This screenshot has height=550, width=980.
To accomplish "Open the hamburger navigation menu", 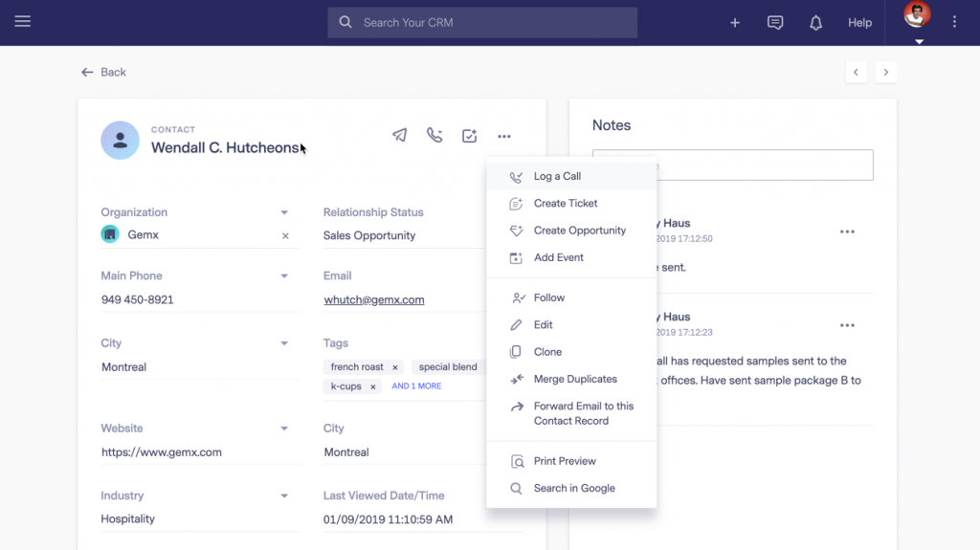I will [x=23, y=22].
